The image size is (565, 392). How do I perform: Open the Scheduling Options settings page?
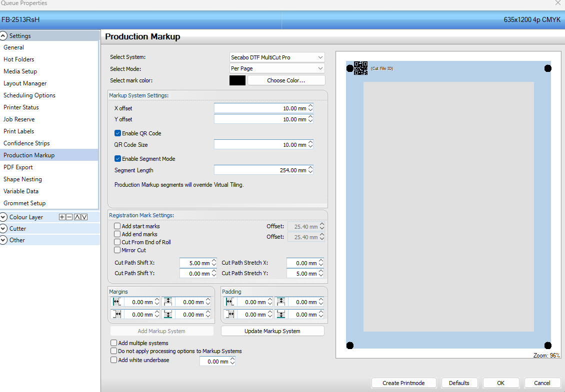click(x=29, y=95)
